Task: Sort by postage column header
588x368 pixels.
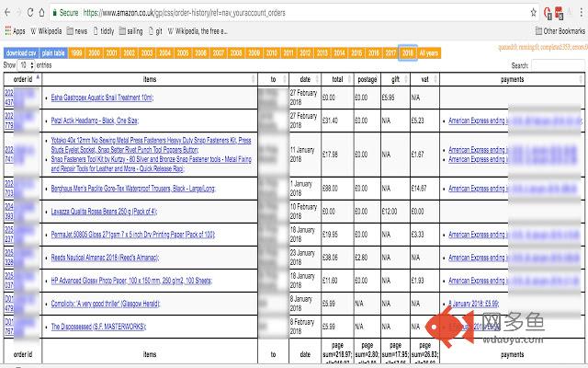Action: coord(367,79)
